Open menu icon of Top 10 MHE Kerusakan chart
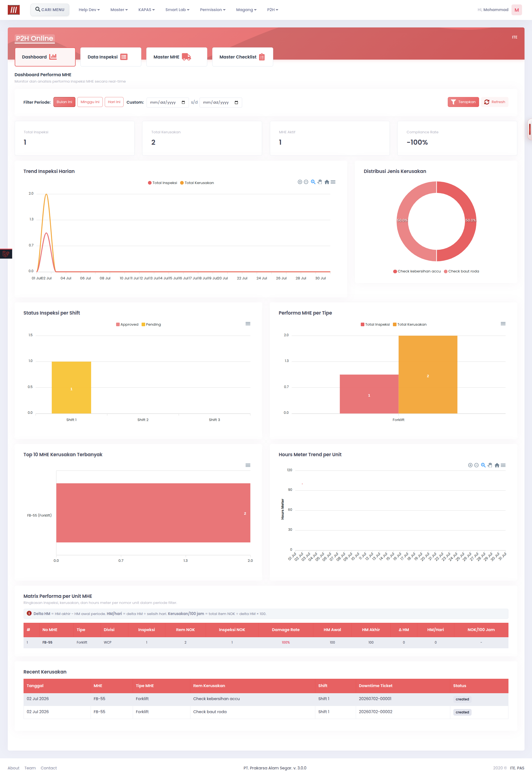Viewport: 532px width, 778px height. [x=248, y=465]
